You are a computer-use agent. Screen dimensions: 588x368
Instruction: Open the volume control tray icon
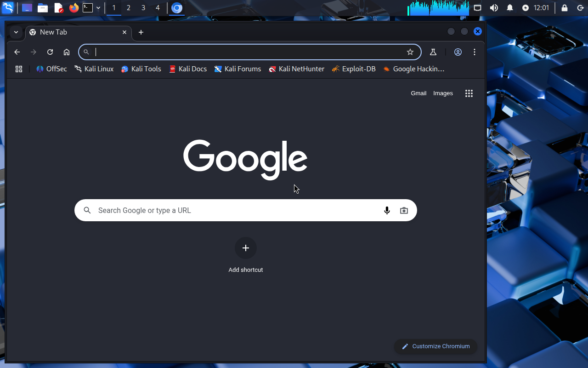click(x=494, y=8)
